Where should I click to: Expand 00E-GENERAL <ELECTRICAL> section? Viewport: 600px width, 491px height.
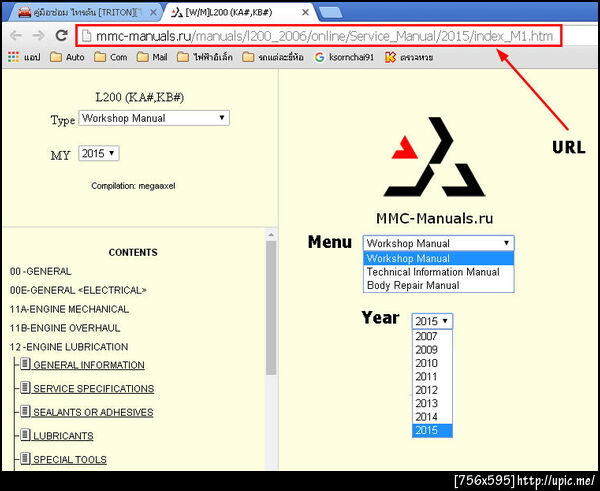[78, 290]
